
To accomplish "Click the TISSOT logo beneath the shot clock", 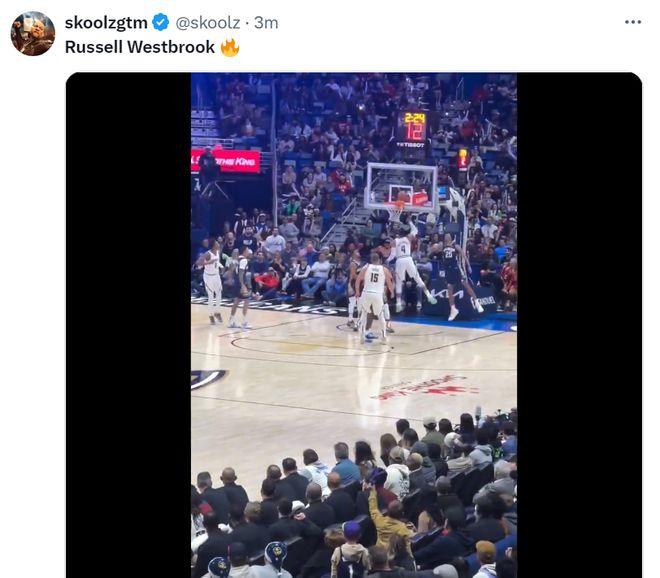I will (411, 145).
